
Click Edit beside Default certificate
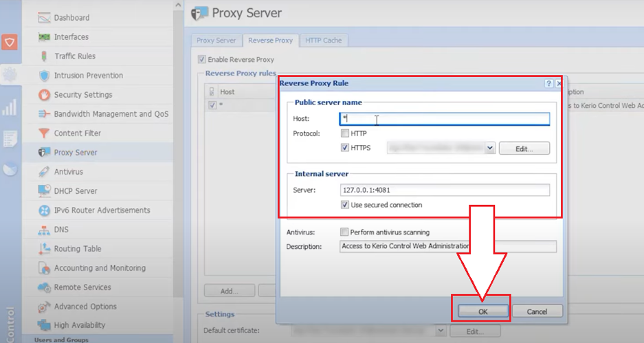pos(475,331)
